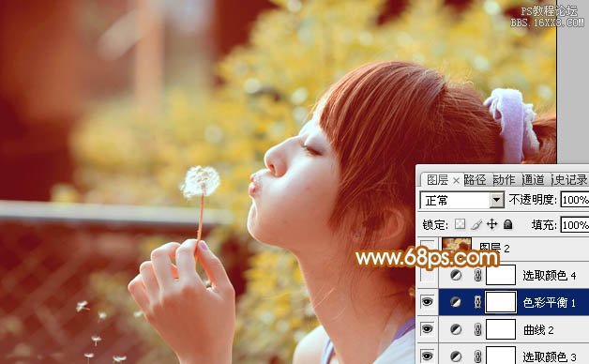Click the 曲线 2 adjustment icon
The image size is (589, 364).
coord(456,329)
